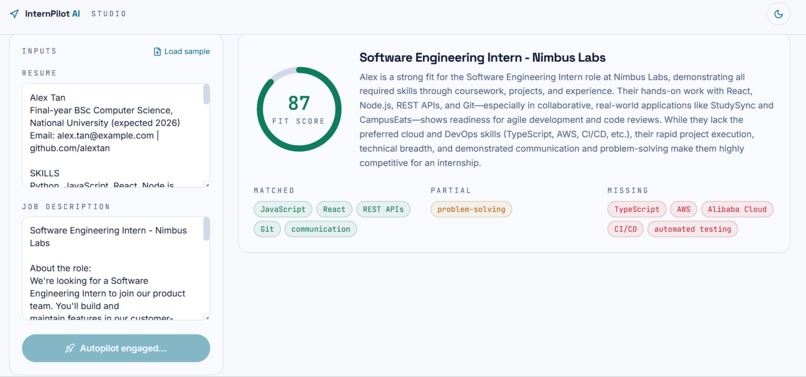This screenshot has height=377, width=806.
Task: Click the JavaScript matched skill tag
Action: [283, 209]
